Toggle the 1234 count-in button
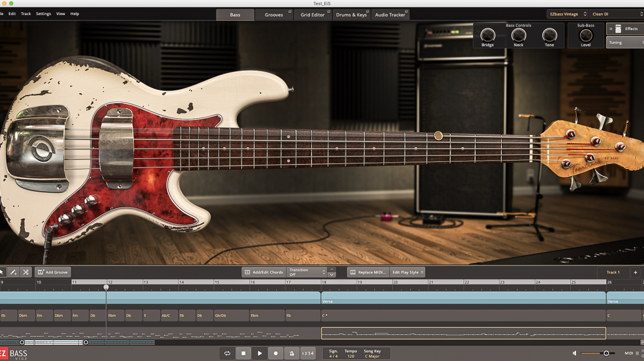 click(x=307, y=353)
